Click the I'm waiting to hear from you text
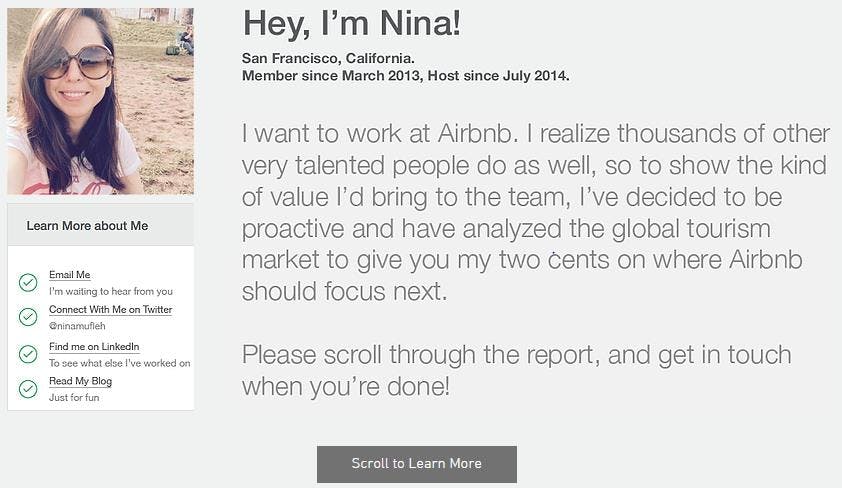Viewport: 842px width, 488px height. pyautogui.click(x=111, y=292)
